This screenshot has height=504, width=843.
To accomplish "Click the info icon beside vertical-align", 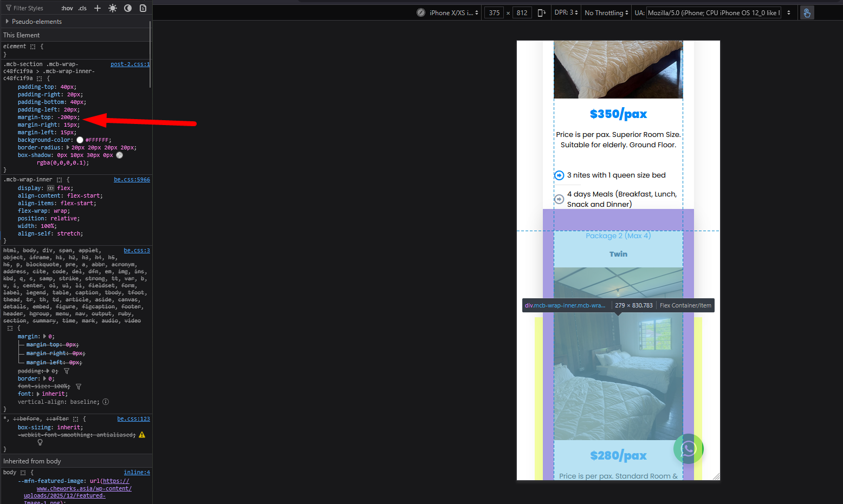I will click(x=106, y=402).
